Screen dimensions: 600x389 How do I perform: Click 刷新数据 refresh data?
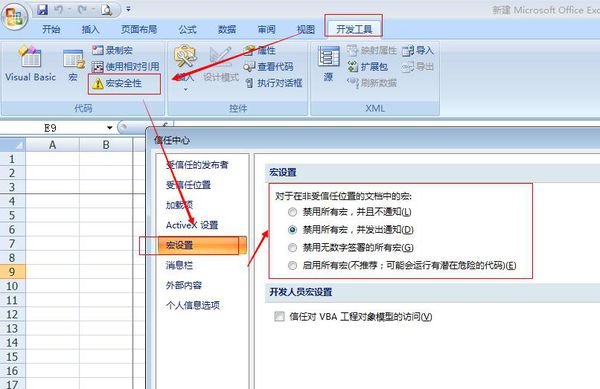(x=372, y=83)
